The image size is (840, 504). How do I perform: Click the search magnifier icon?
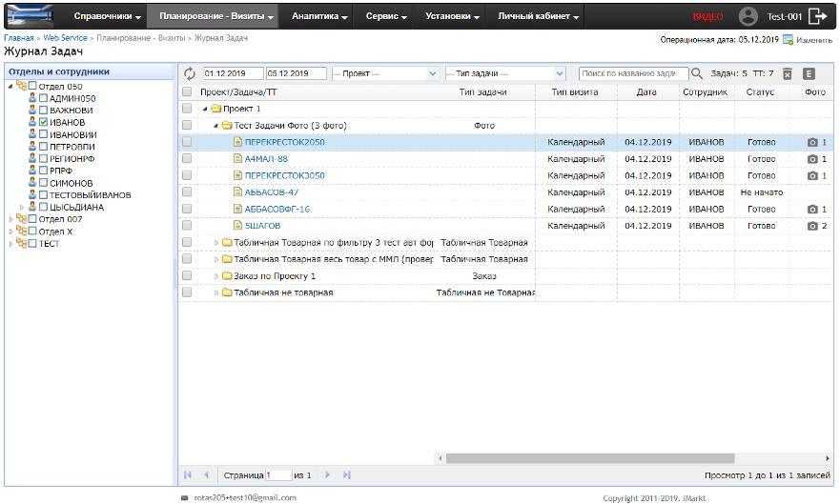[696, 73]
